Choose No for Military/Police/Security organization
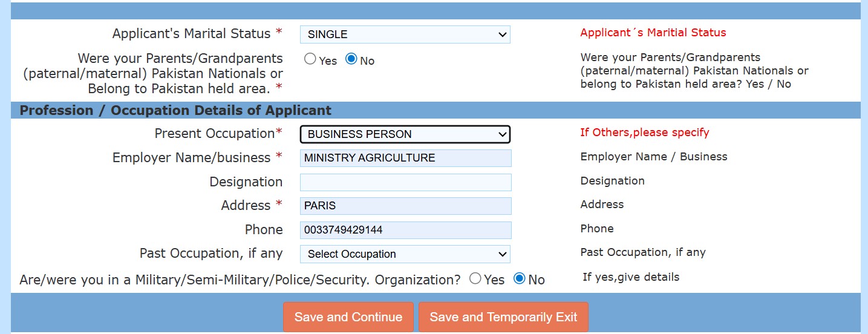The width and height of the screenshot is (868, 334). coord(519,278)
